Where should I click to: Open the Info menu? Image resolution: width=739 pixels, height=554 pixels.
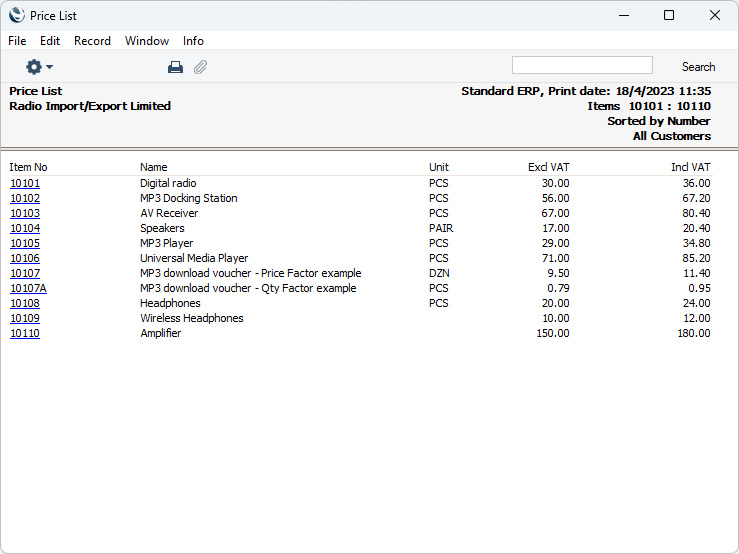pos(193,41)
